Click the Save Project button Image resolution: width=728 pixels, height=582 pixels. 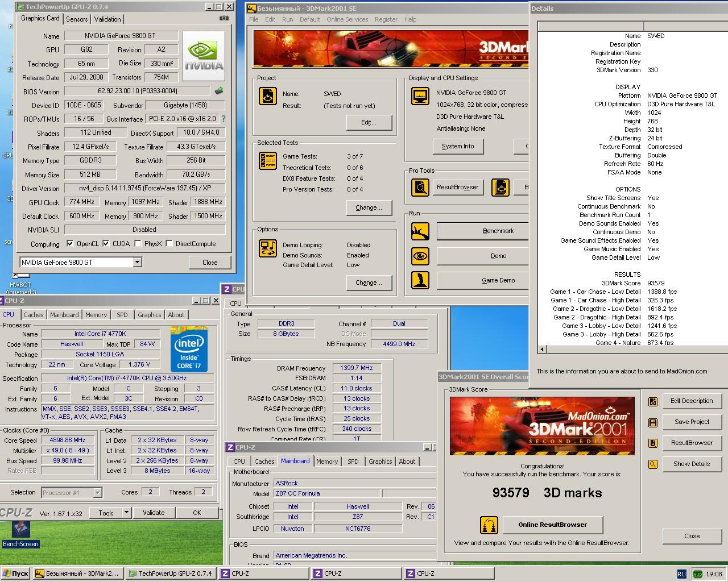point(692,422)
